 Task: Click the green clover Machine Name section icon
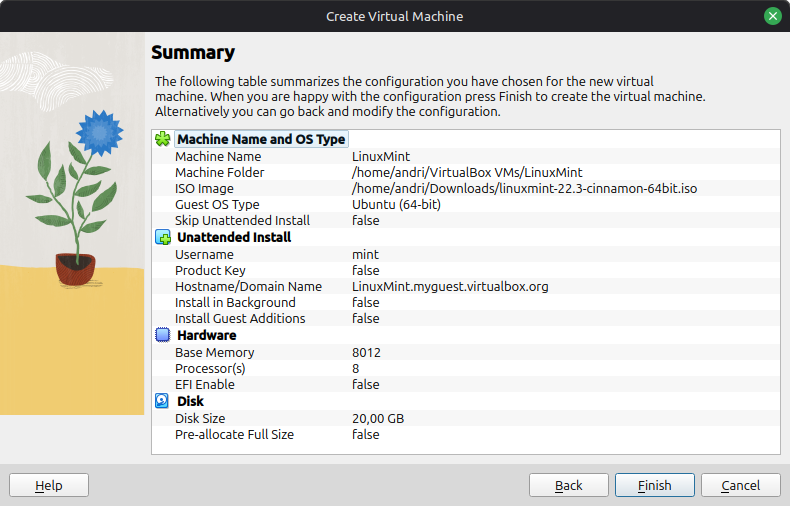point(162,139)
